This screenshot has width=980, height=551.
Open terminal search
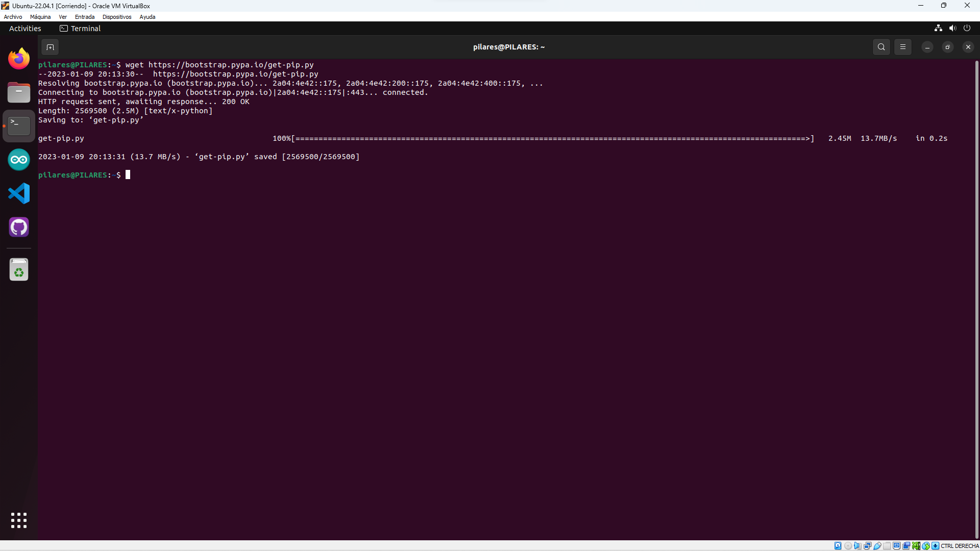pyautogui.click(x=881, y=47)
